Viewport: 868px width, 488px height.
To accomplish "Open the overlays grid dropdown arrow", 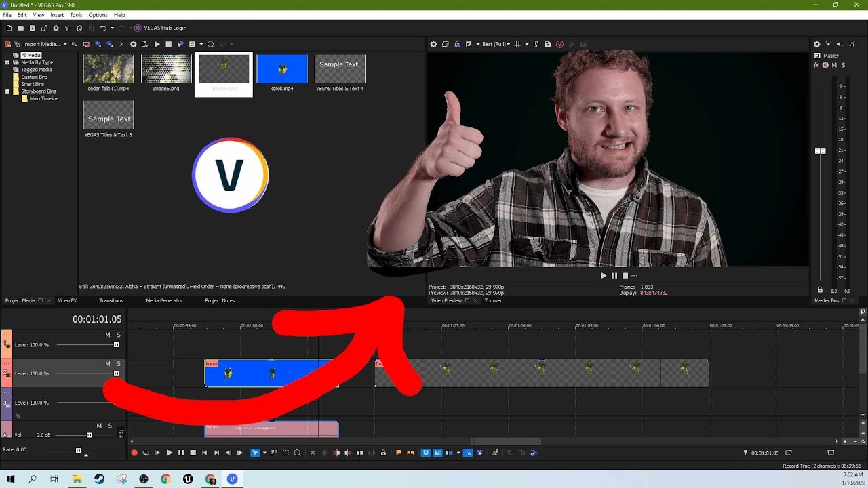I will tap(526, 44).
